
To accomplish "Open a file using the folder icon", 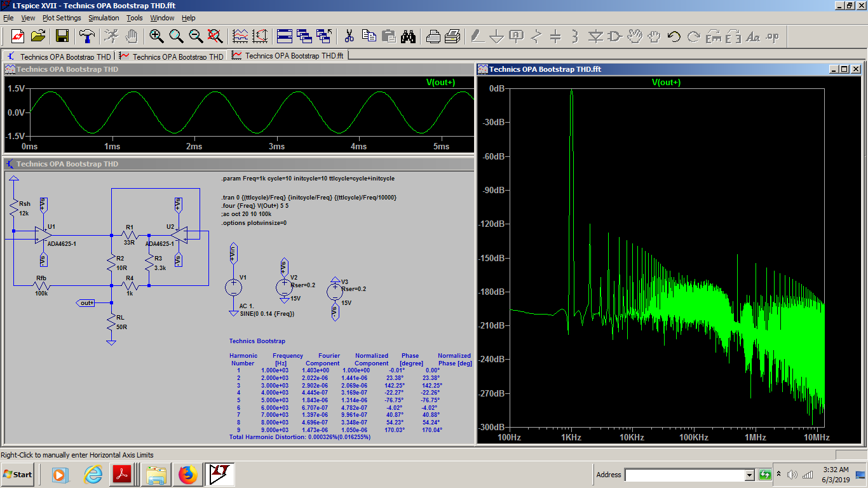I will coord(38,36).
